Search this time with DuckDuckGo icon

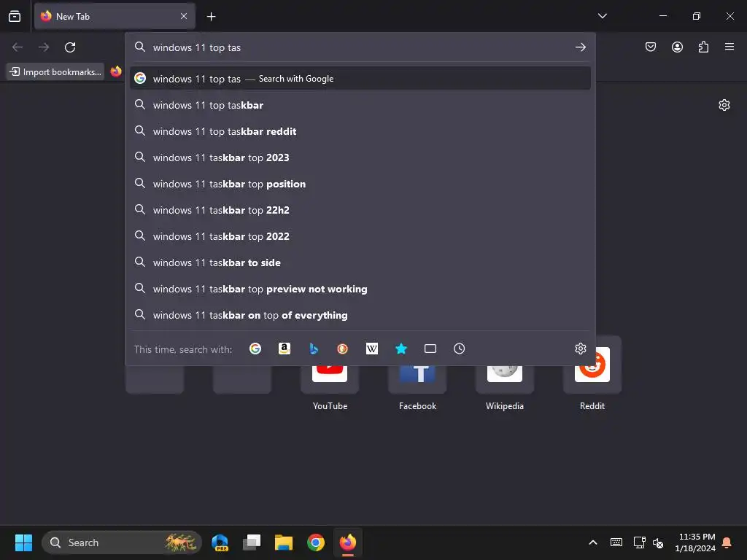[x=343, y=349]
